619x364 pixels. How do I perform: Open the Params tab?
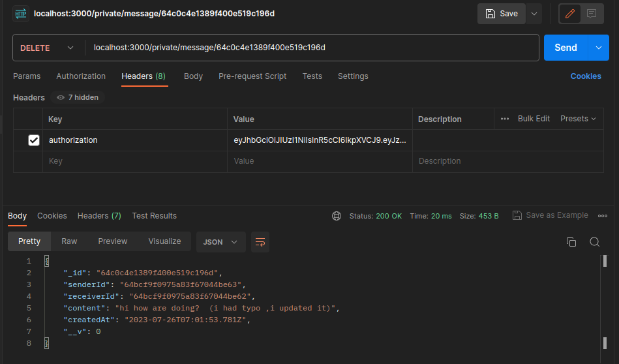[x=27, y=76]
